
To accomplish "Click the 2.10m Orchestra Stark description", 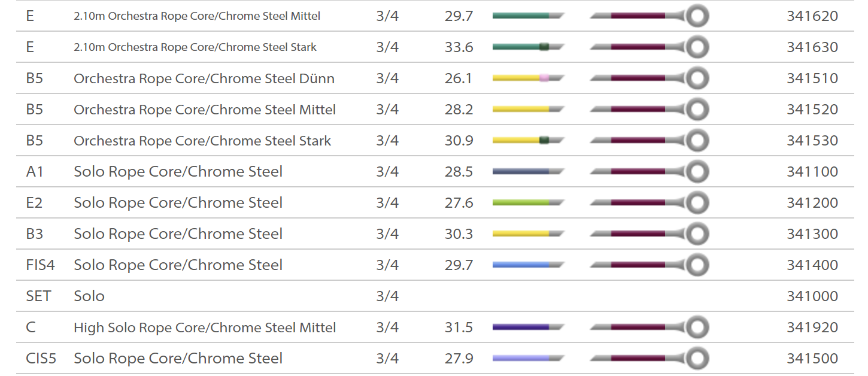I will [195, 47].
